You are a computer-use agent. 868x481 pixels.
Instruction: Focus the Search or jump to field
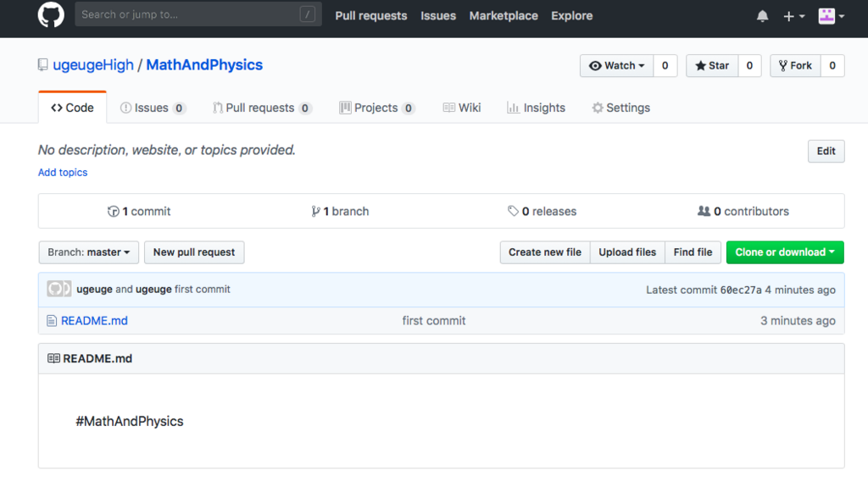(x=198, y=14)
